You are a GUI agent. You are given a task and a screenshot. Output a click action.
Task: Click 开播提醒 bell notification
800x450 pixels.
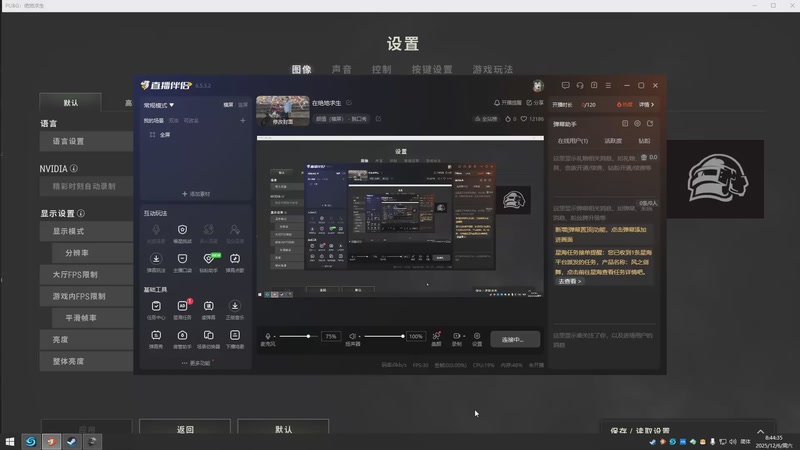pyautogui.click(x=507, y=103)
